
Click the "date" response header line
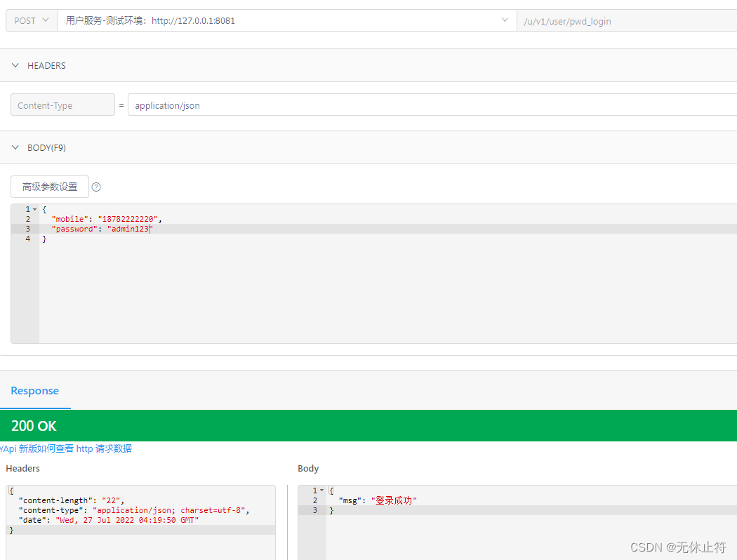[109, 520]
